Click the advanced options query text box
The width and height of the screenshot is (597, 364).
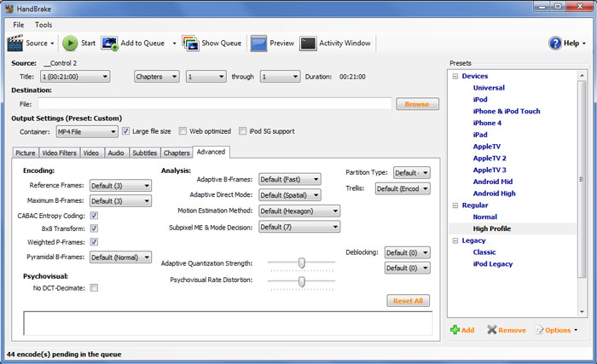pos(228,323)
